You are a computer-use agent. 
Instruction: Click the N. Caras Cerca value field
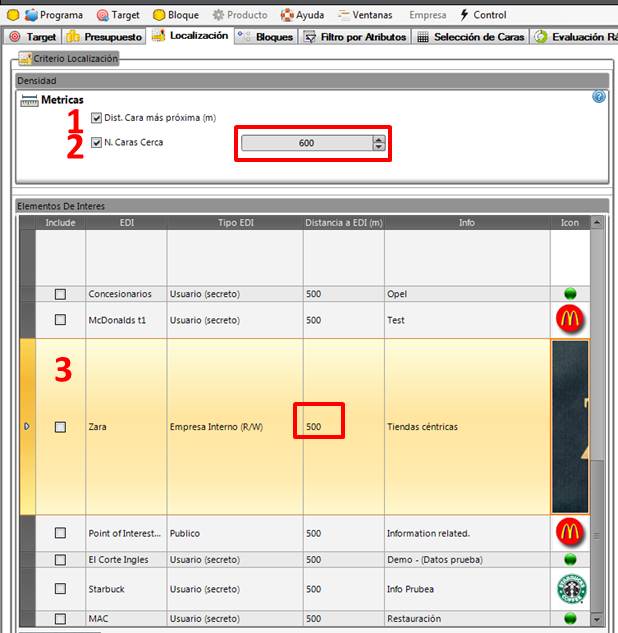point(306,143)
